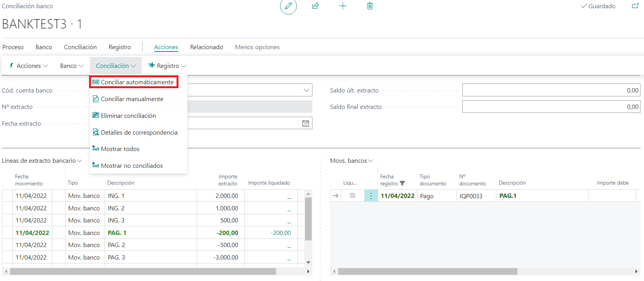Viewport: 644px width, 281px height.
Task: Click the plus icon to create new
Action: (x=343, y=6)
